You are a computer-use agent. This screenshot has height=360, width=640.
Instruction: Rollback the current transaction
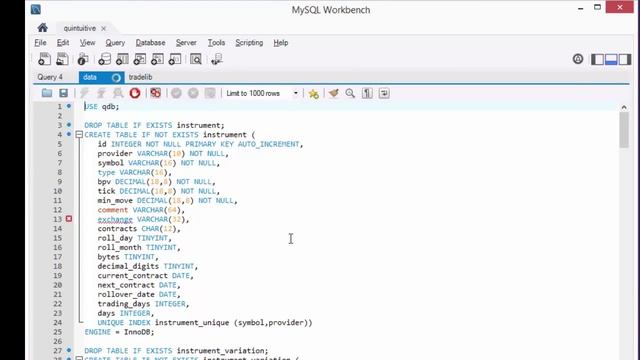tap(193, 93)
